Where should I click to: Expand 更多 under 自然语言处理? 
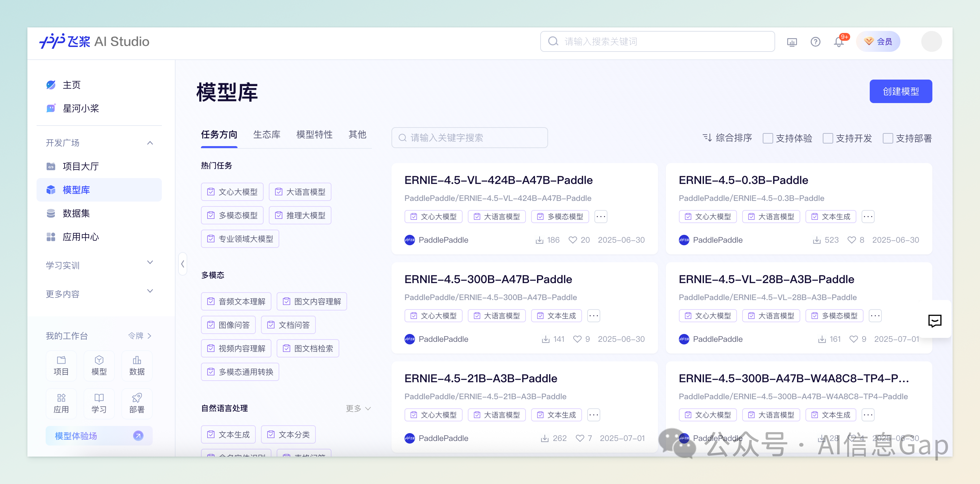click(x=358, y=408)
